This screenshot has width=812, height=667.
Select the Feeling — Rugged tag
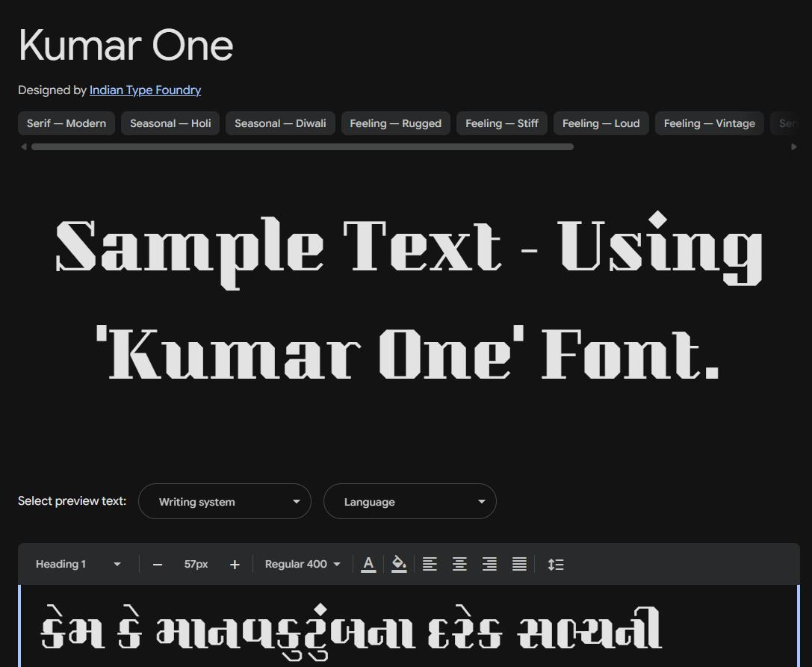coord(396,123)
